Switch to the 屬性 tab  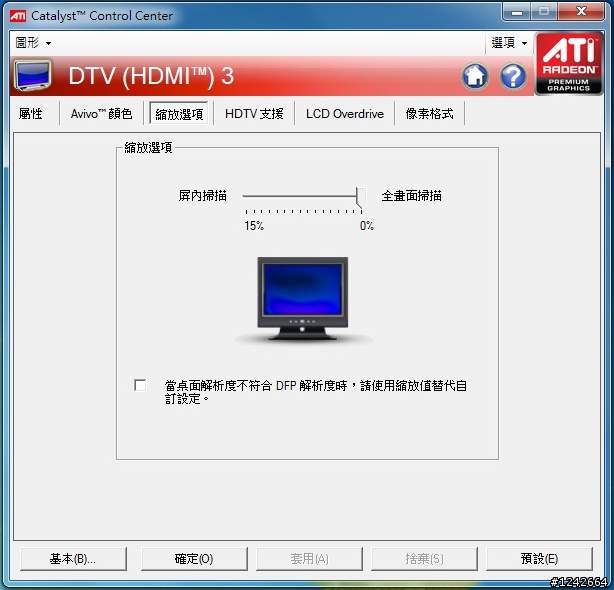[31, 114]
